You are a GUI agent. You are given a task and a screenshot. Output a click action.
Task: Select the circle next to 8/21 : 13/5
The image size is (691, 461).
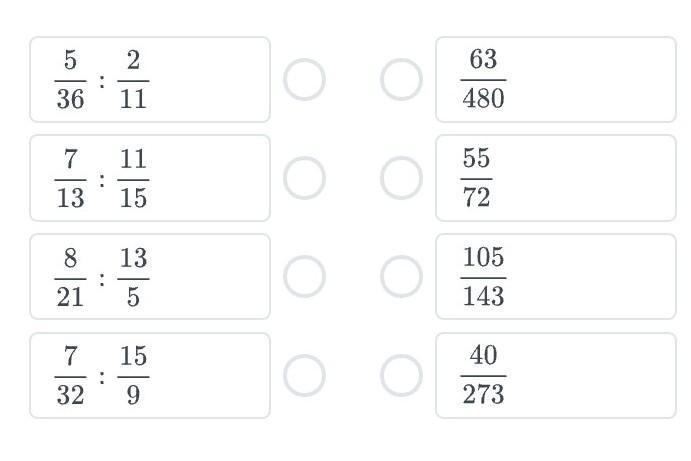point(304,277)
